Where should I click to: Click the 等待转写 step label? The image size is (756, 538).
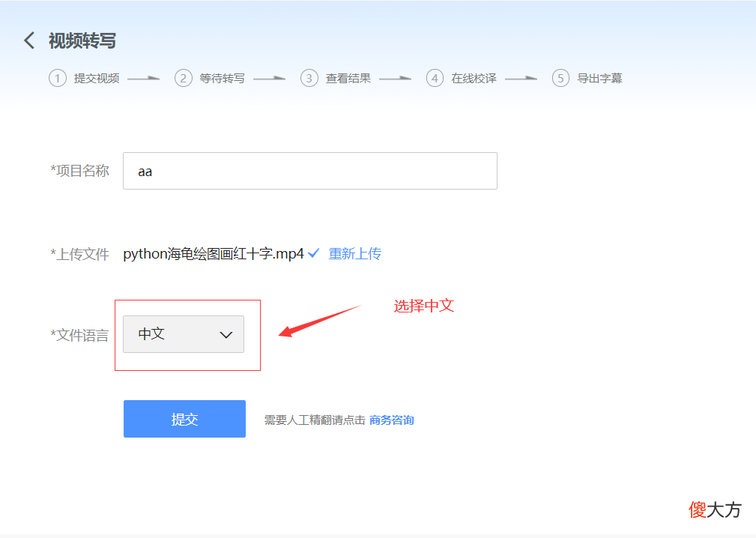tap(223, 78)
